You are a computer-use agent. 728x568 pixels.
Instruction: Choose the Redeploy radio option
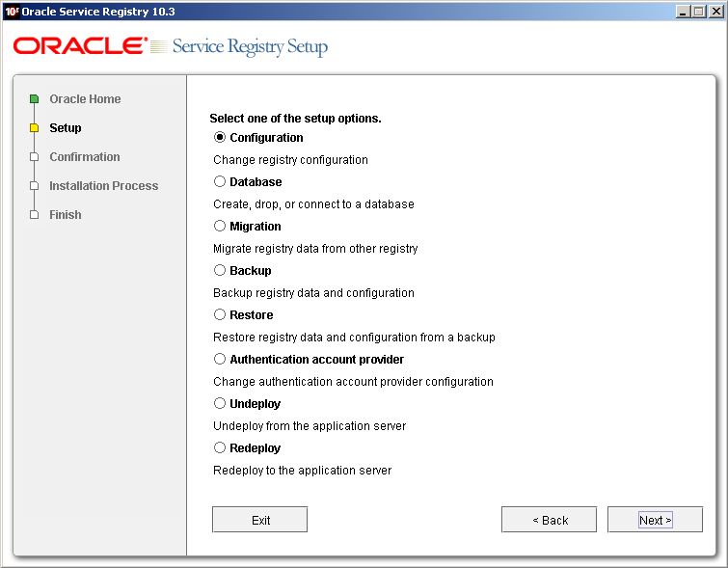220,447
